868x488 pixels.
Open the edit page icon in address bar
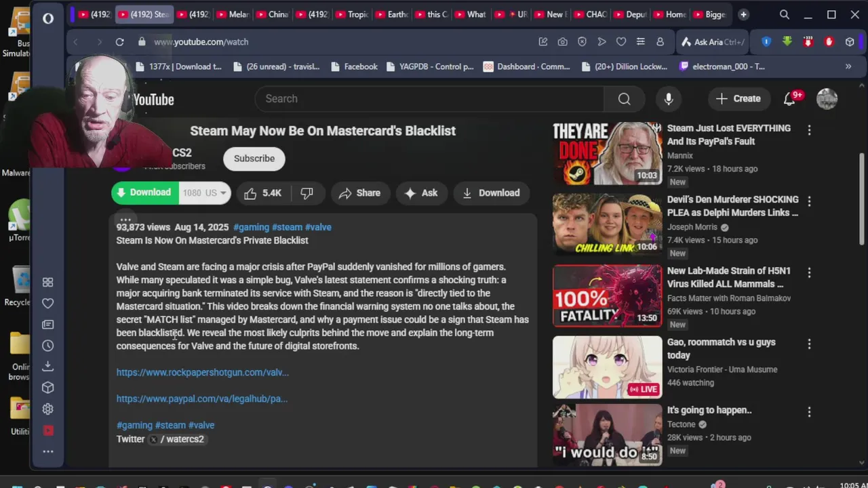[x=543, y=42]
